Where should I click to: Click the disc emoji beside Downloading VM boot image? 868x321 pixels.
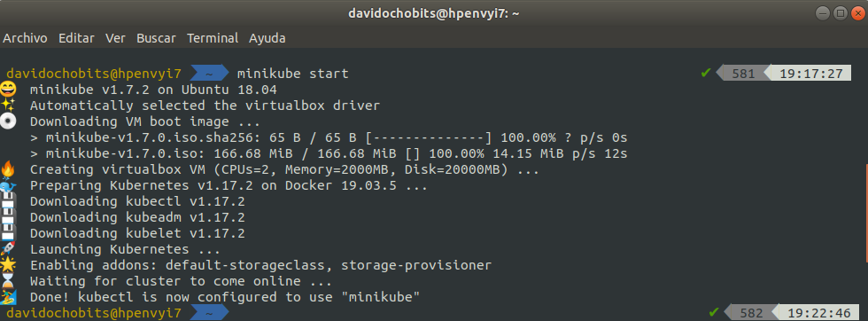(8, 121)
